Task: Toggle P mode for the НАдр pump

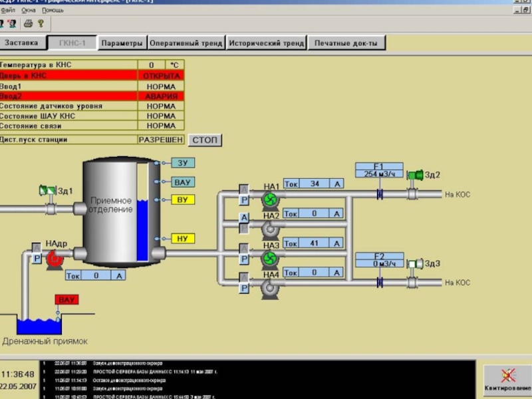Action: click(37, 259)
